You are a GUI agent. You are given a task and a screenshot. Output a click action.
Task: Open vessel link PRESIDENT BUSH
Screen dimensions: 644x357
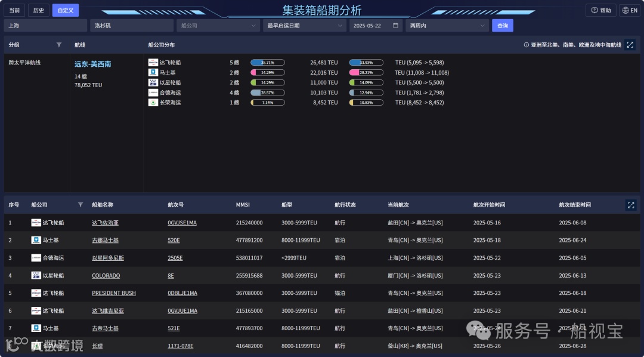pos(114,293)
